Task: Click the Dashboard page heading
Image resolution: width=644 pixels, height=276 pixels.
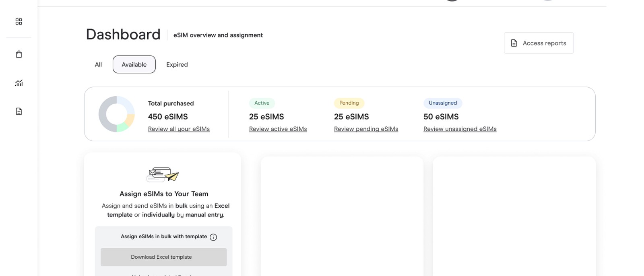Action: pos(123,35)
